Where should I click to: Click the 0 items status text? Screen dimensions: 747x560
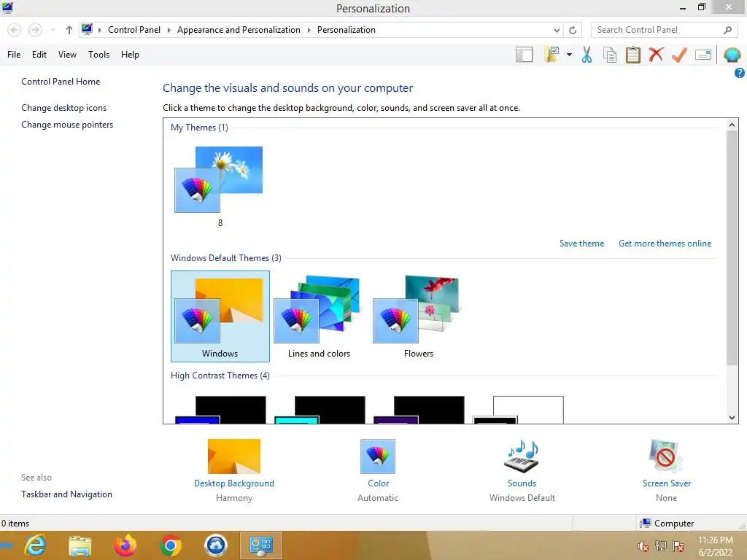(x=15, y=524)
